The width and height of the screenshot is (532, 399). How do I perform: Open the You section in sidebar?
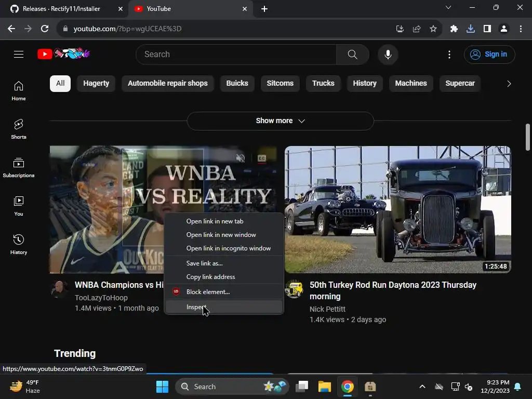[x=19, y=206]
